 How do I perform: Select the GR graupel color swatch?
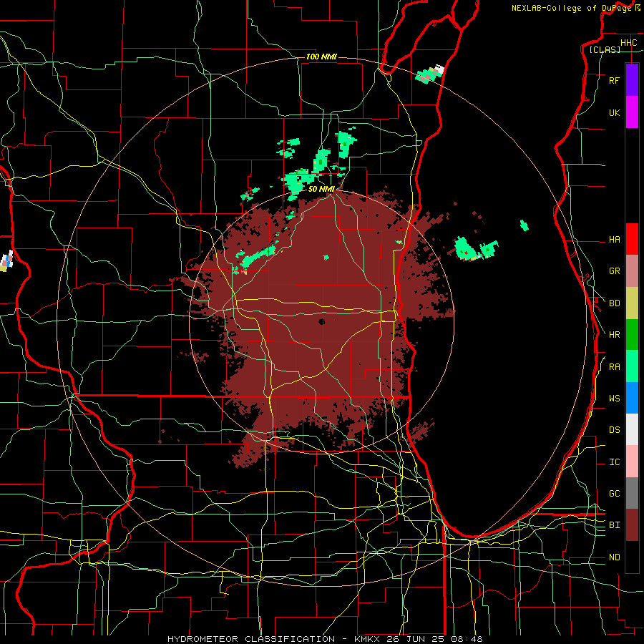(632, 271)
